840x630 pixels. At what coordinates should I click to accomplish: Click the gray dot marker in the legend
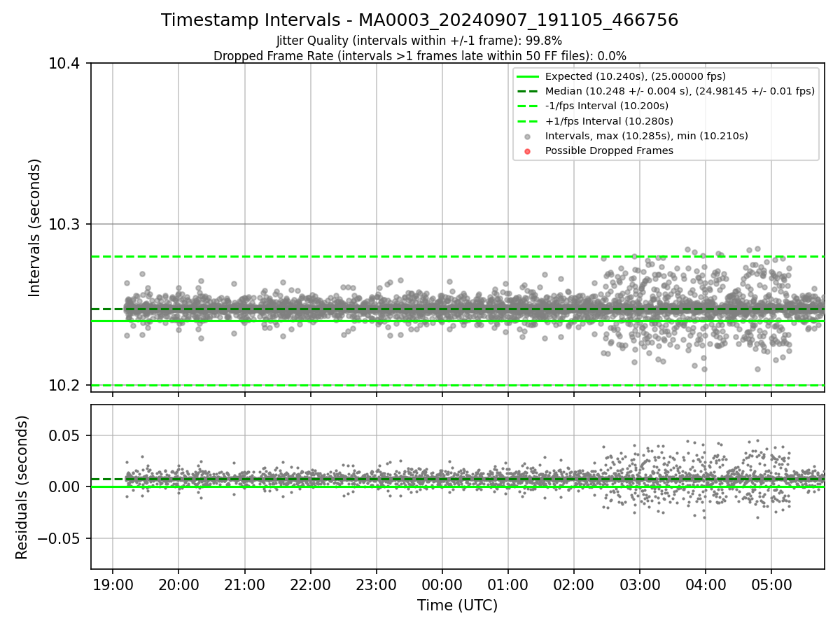pyautogui.click(x=528, y=136)
